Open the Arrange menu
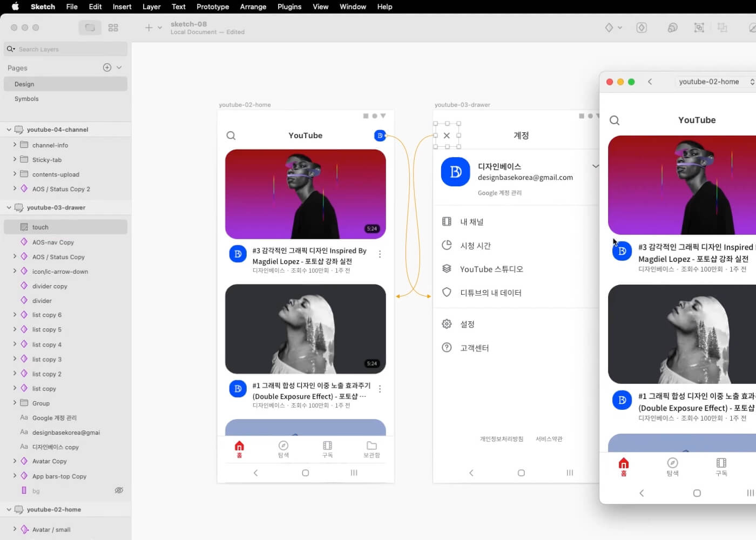756x540 pixels. click(253, 6)
